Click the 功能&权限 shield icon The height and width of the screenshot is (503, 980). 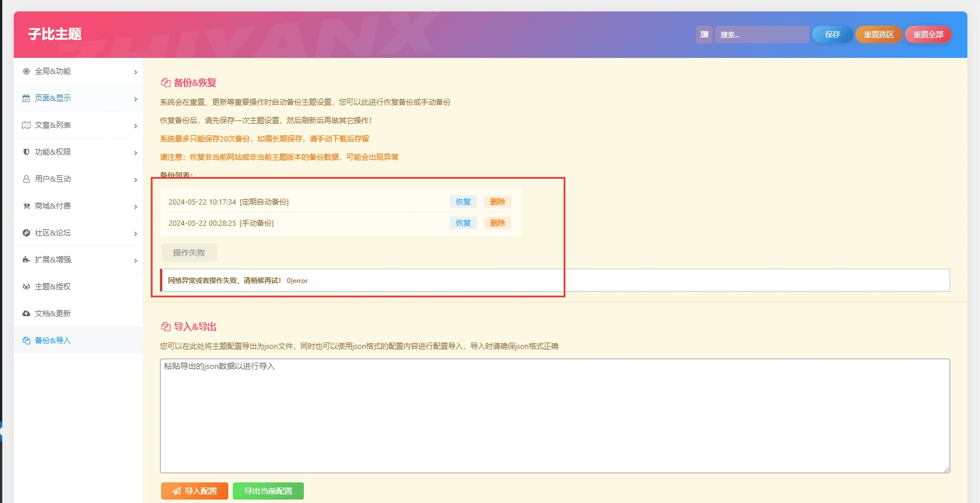pyautogui.click(x=26, y=152)
